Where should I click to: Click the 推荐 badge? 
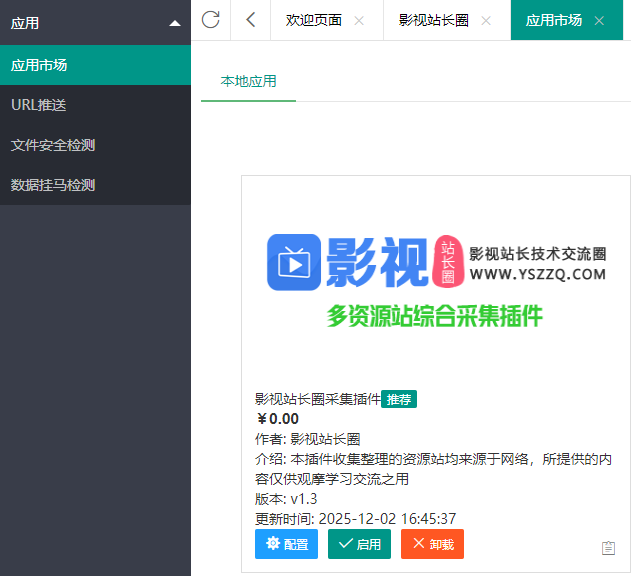coord(399,399)
